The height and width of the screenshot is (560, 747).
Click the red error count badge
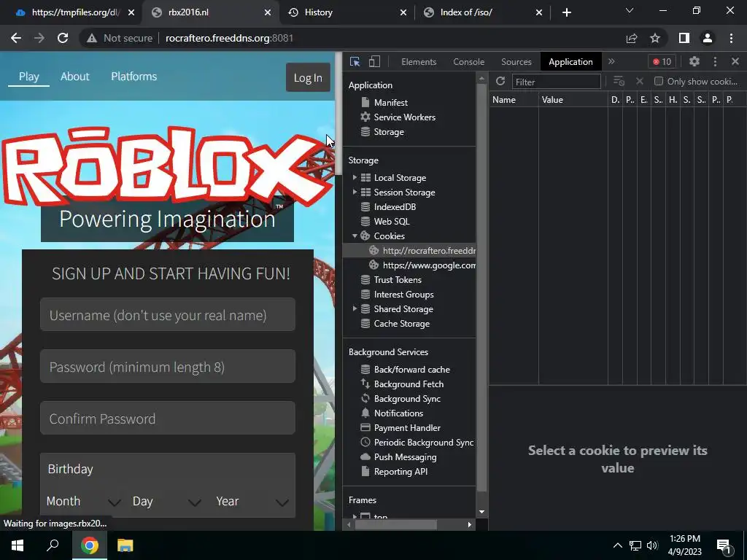click(x=662, y=61)
